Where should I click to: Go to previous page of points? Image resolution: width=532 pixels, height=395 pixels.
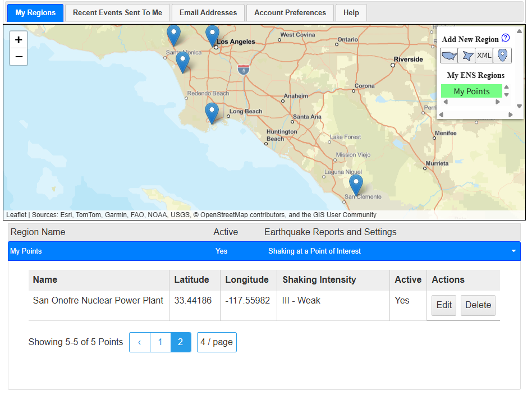click(x=139, y=342)
